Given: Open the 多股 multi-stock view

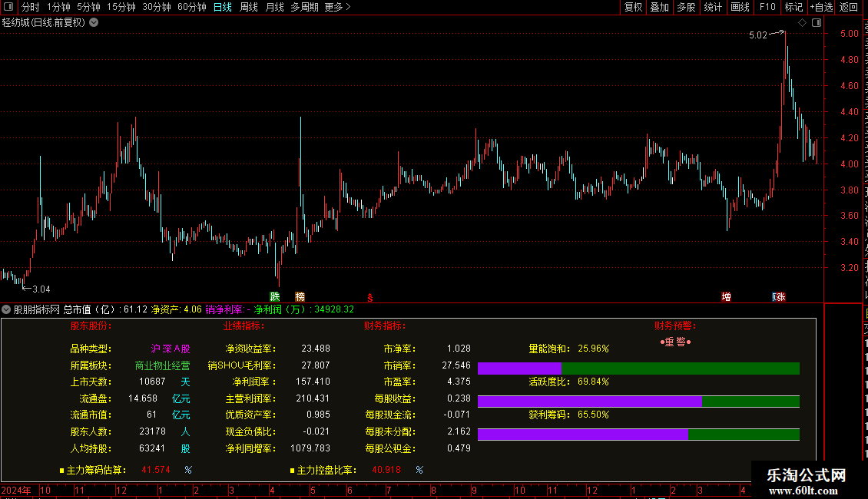Looking at the screenshot, I should click(x=687, y=7).
